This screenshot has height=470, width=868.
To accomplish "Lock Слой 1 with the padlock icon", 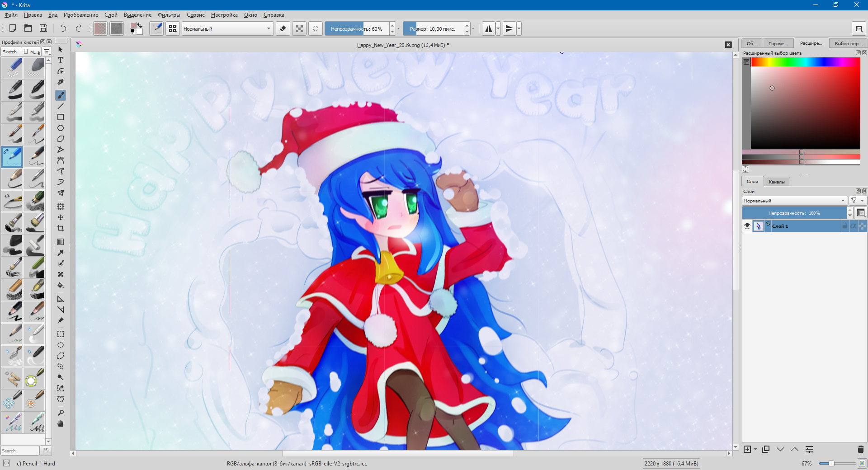I will click(844, 226).
